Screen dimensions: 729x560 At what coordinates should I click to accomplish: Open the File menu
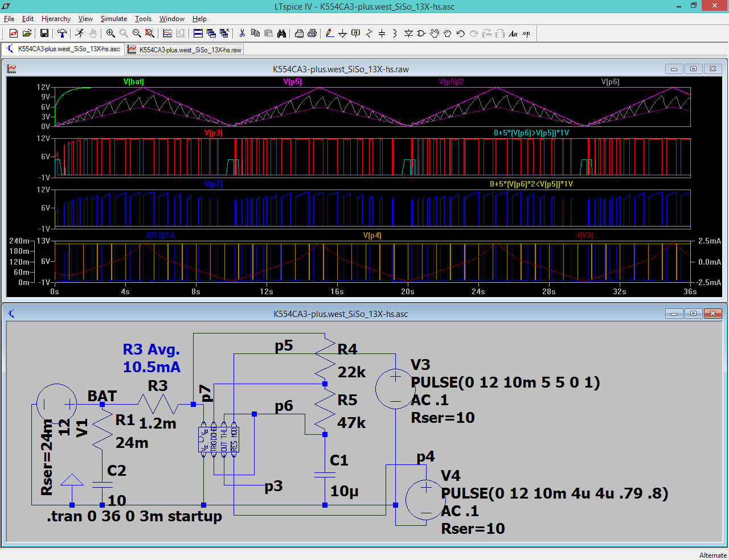[x=9, y=19]
